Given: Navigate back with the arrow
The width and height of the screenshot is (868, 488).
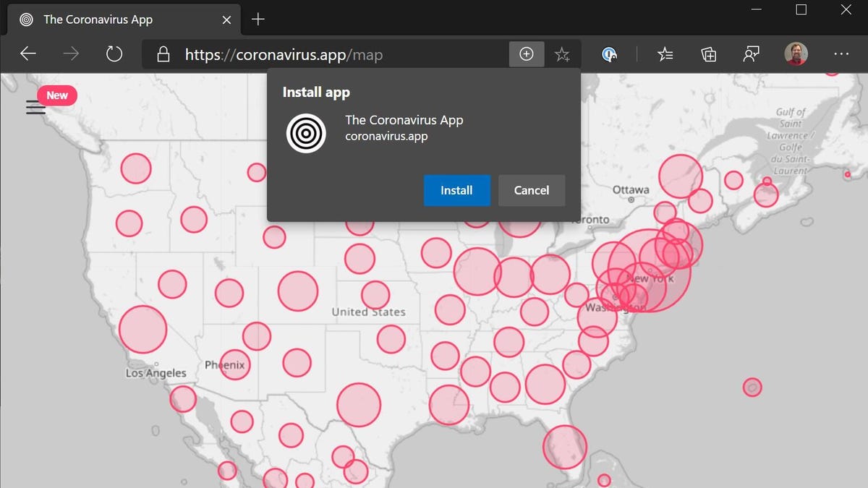Looking at the screenshot, I should coord(27,53).
